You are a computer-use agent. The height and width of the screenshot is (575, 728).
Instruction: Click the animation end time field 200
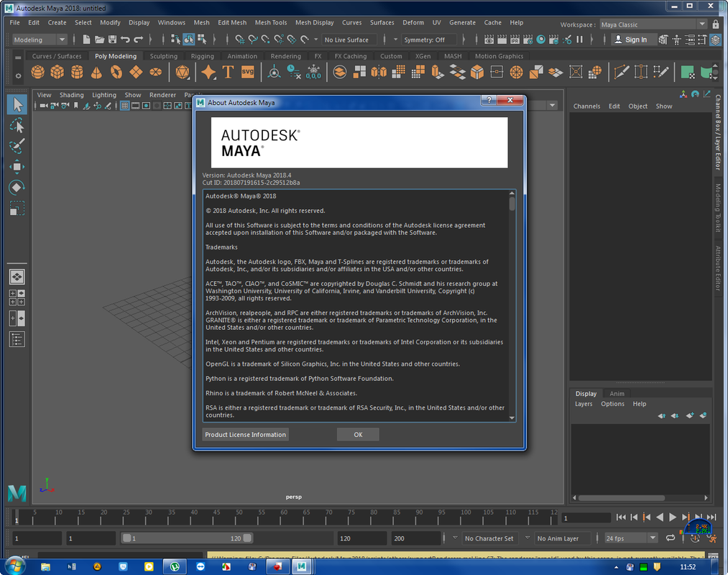coord(415,538)
